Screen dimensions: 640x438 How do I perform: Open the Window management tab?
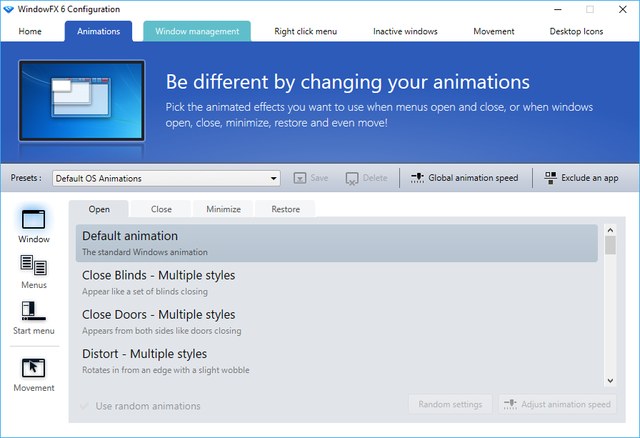[x=197, y=31]
